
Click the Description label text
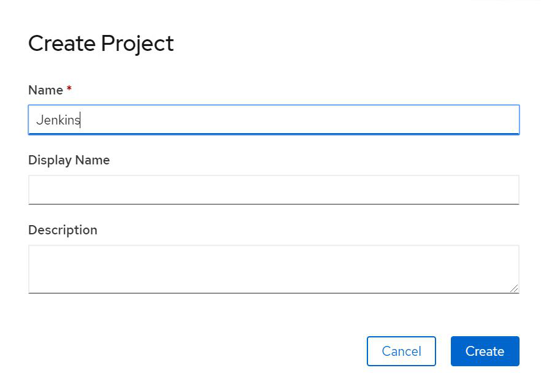tap(63, 230)
